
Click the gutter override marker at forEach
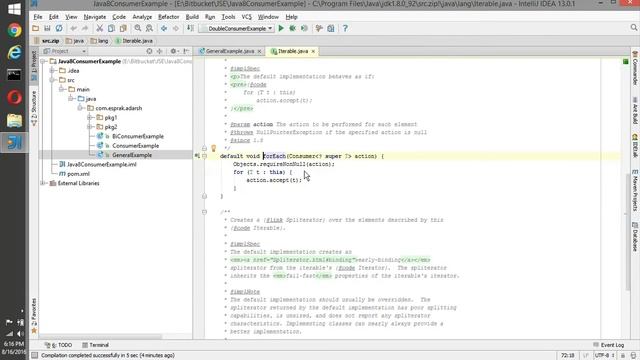point(197,156)
